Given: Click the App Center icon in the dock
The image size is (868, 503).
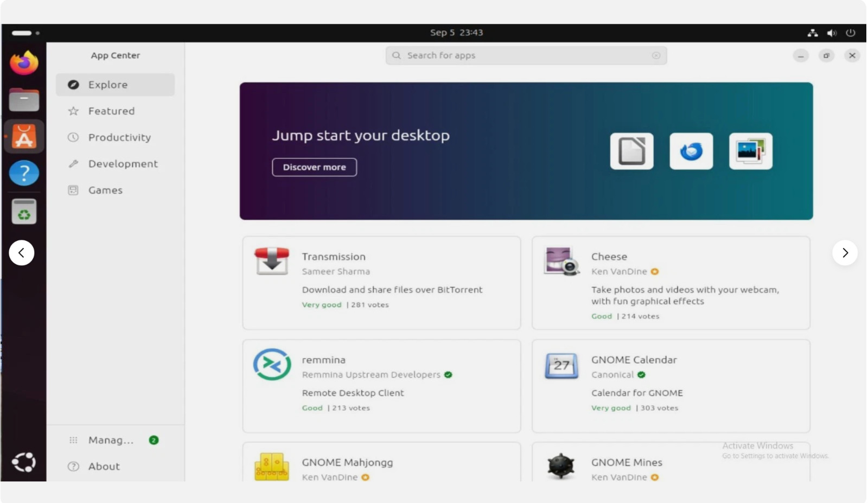Looking at the screenshot, I should (24, 136).
